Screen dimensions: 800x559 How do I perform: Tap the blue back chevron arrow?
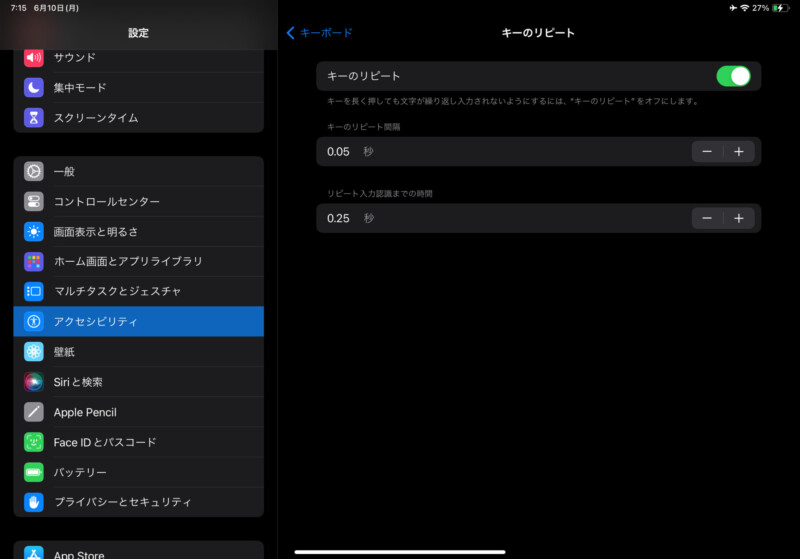[290, 33]
